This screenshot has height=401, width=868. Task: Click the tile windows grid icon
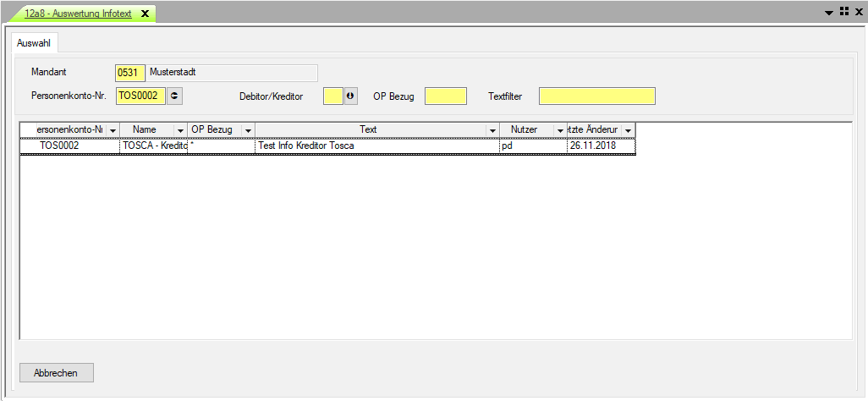click(843, 13)
